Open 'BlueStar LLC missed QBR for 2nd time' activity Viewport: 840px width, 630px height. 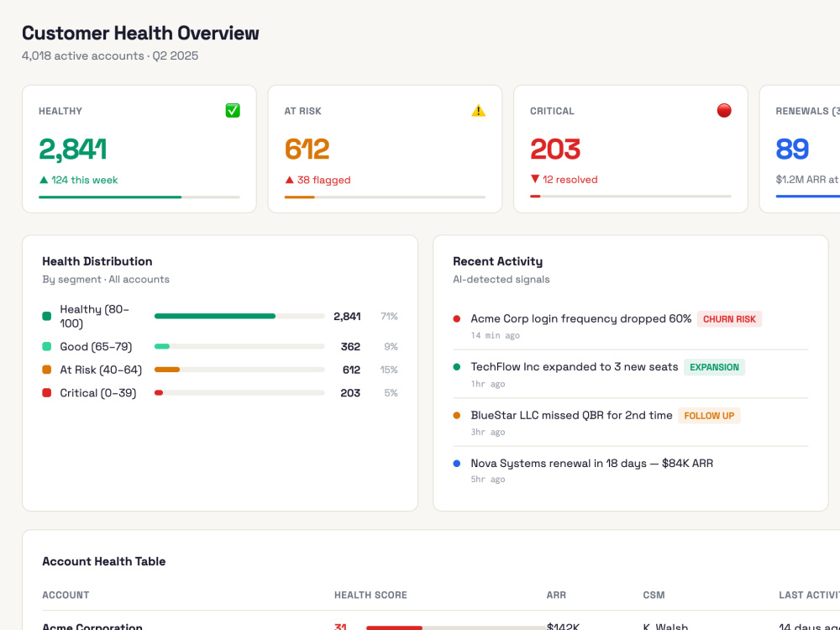click(x=571, y=415)
